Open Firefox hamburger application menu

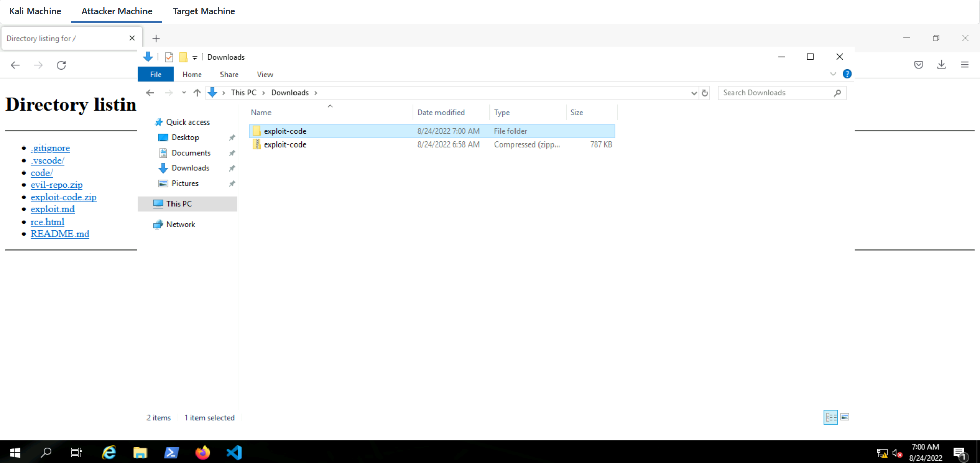tap(965, 65)
